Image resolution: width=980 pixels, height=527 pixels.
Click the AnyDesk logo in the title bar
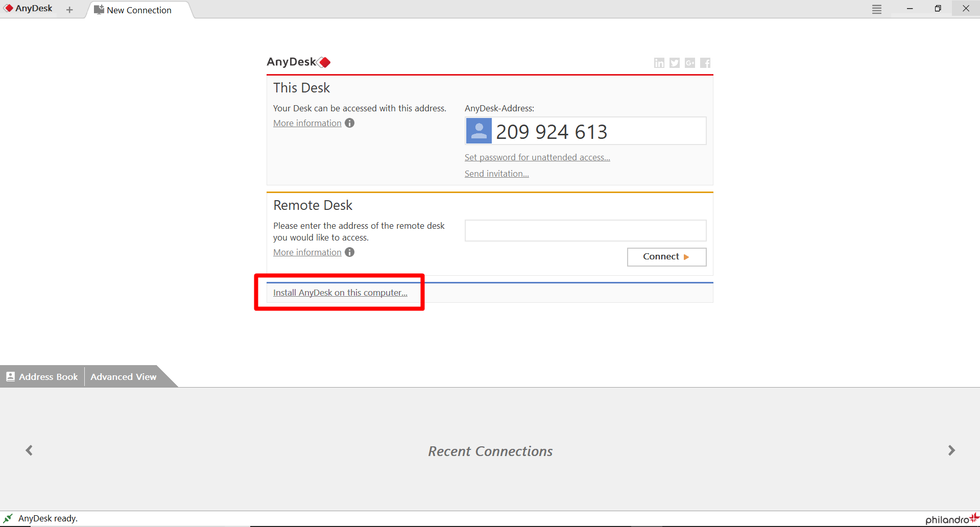[x=29, y=9]
